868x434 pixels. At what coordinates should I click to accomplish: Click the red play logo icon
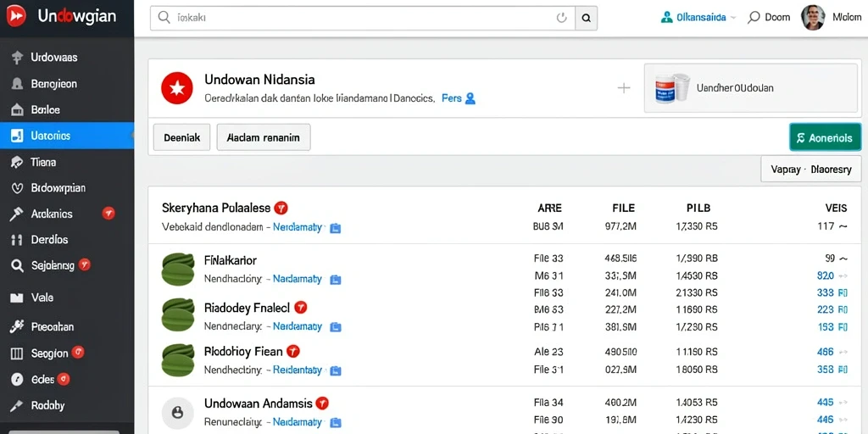click(16, 16)
